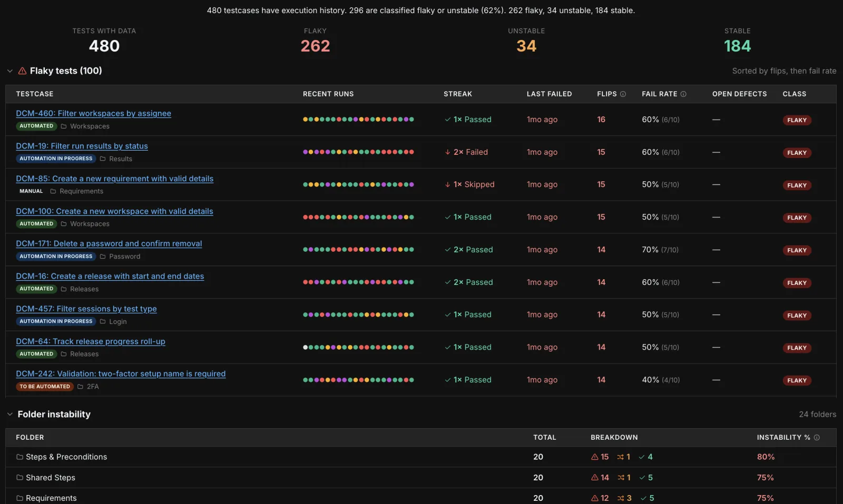The height and width of the screenshot is (504, 843).
Task: Click the folder icon beside Workspaces under DCM-460
Action: [64, 126]
